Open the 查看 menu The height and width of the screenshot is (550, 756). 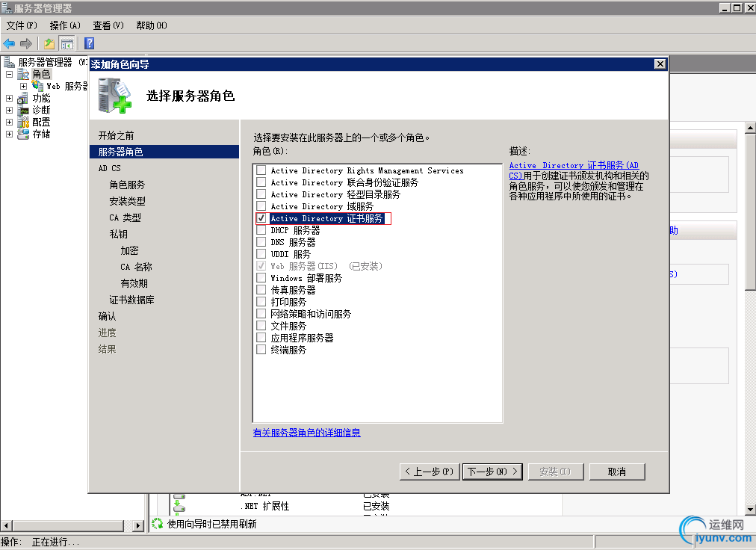[x=107, y=25]
